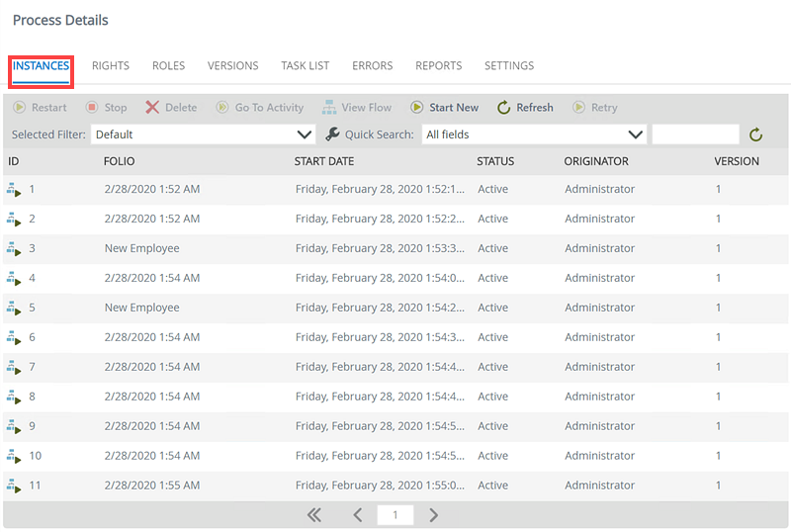The image size is (791, 532).
Task: Open View Flow diagram icon
Action: [328, 108]
